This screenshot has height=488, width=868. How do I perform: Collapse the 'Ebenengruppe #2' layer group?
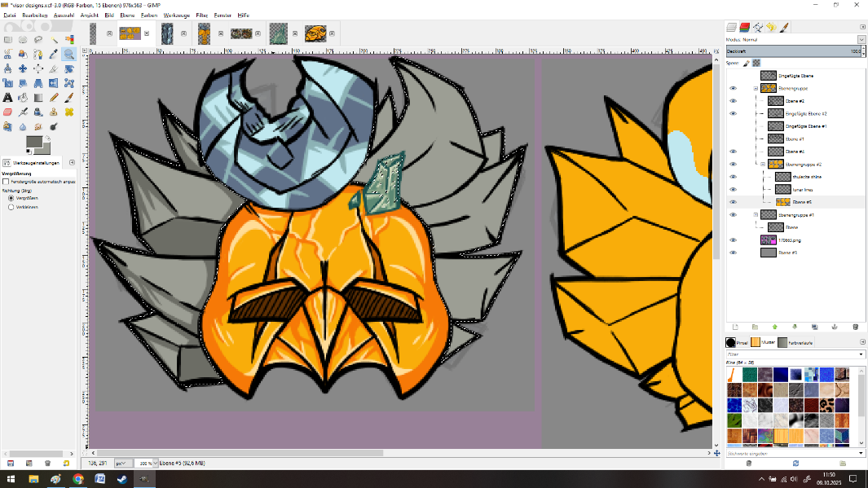763,164
